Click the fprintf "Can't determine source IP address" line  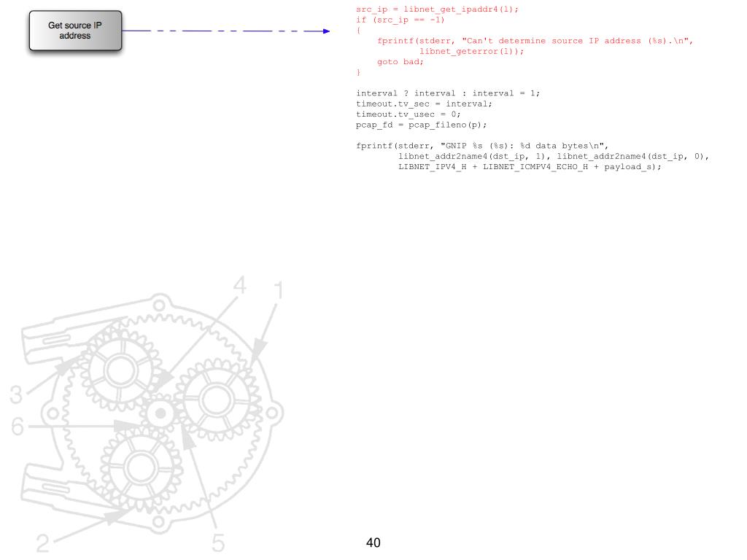click(535, 41)
